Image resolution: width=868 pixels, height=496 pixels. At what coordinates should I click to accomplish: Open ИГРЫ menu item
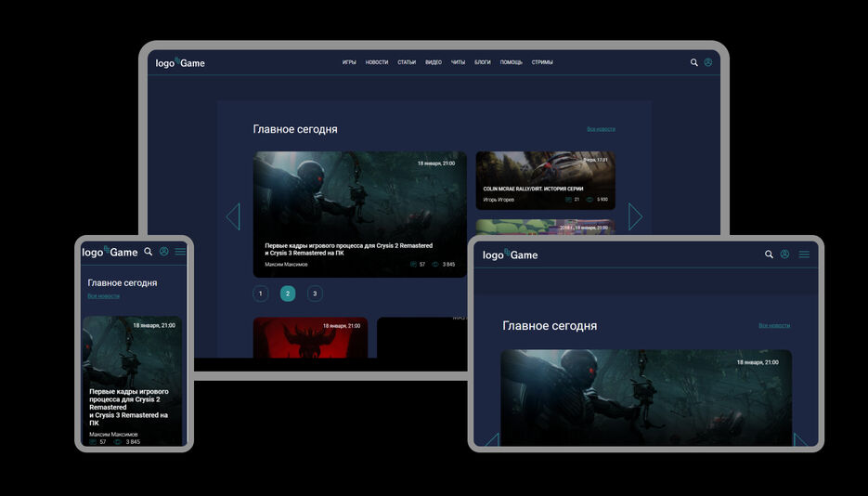tap(349, 62)
